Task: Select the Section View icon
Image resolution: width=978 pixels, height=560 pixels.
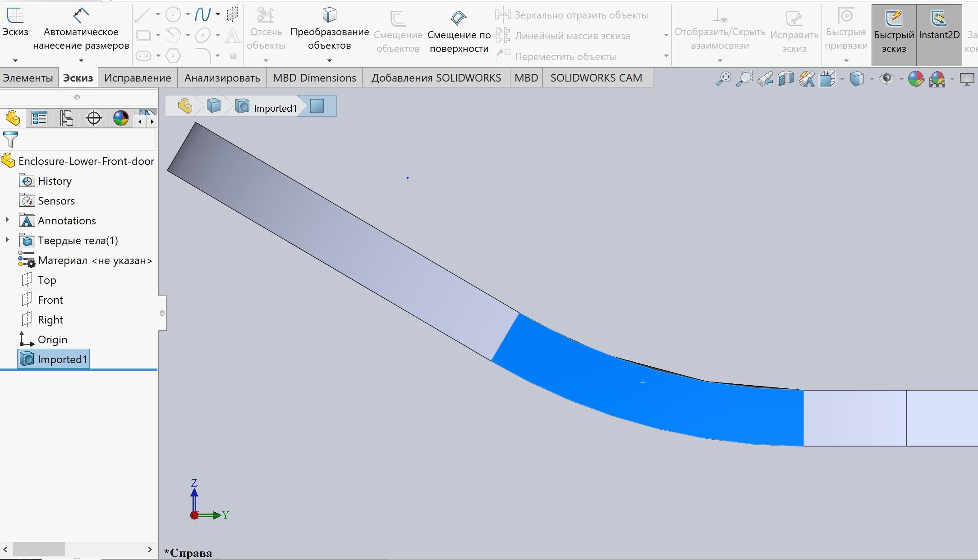Action: point(785,79)
